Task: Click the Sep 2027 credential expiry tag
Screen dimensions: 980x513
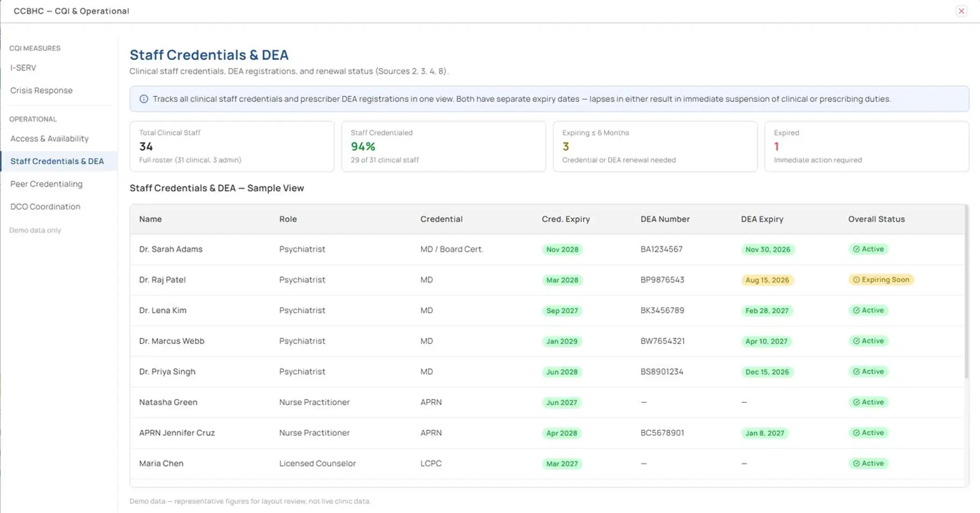Action: pos(562,311)
